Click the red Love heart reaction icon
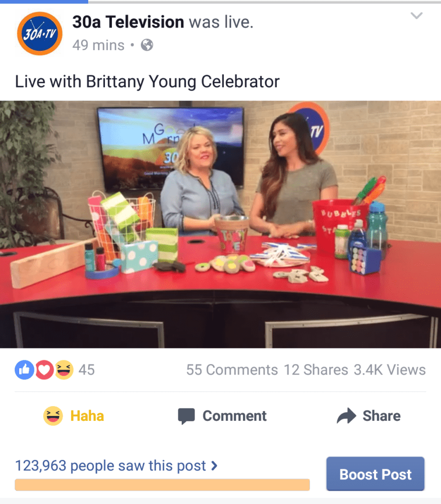This screenshot has height=504, width=441. point(44,370)
